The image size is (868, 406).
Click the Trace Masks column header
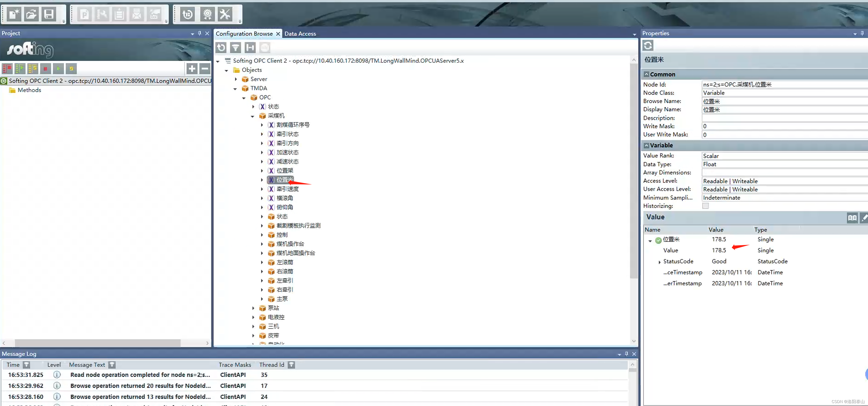tap(235, 365)
